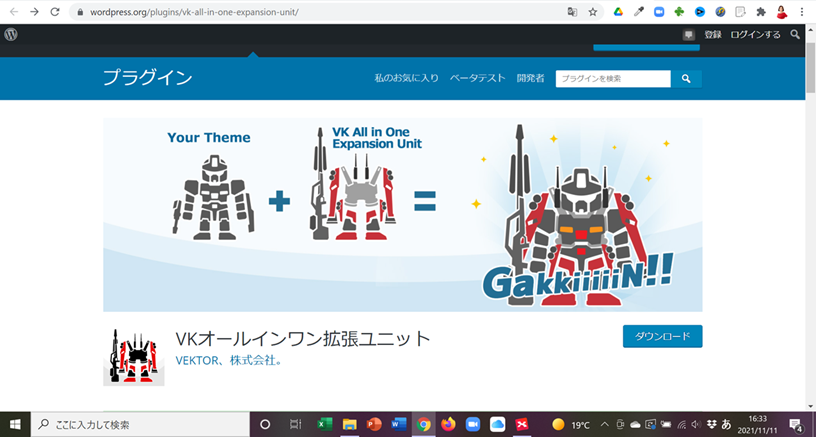The height and width of the screenshot is (437, 816).
Task: Open the 開発者 developers menu item
Action: click(x=530, y=78)
